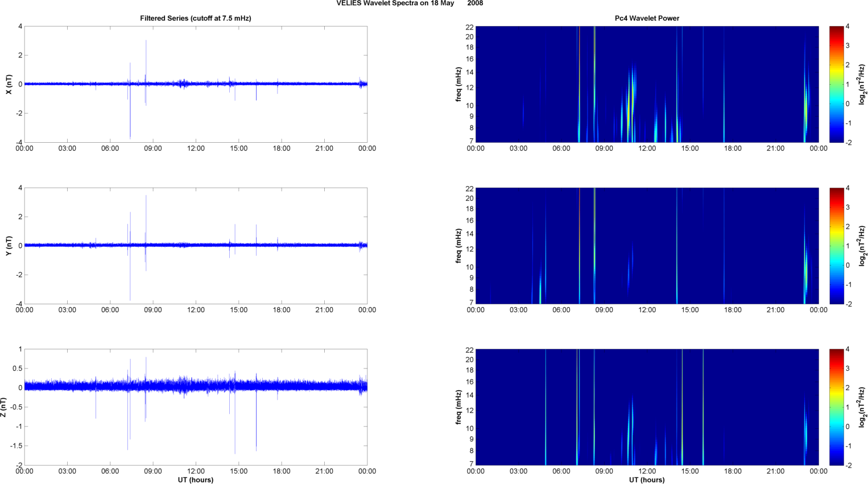Screen dimensions: 868x484
Task: Click the Pc4 Wavelet Power heading
Action: pos(647,18)
